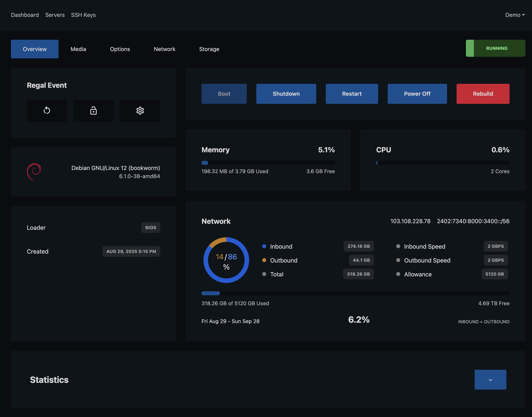Open the Storage tab
532x417 pixels.
tap(209, 49)
